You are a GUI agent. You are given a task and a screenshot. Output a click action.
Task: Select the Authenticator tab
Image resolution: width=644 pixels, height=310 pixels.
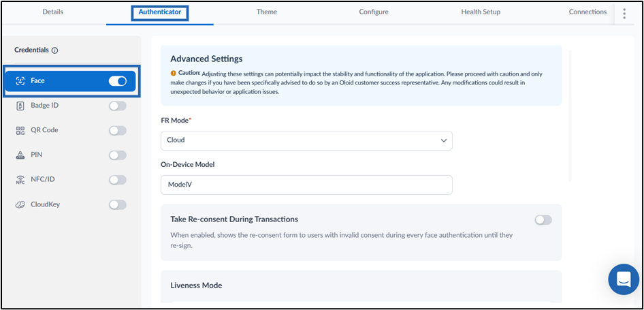(160, 12)
